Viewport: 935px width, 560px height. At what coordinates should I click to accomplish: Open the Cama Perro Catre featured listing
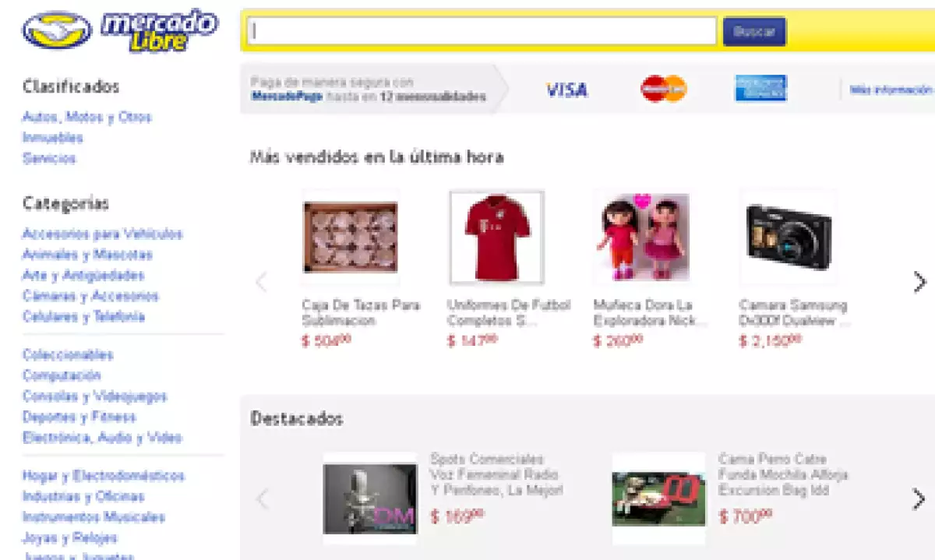point(783,474)
